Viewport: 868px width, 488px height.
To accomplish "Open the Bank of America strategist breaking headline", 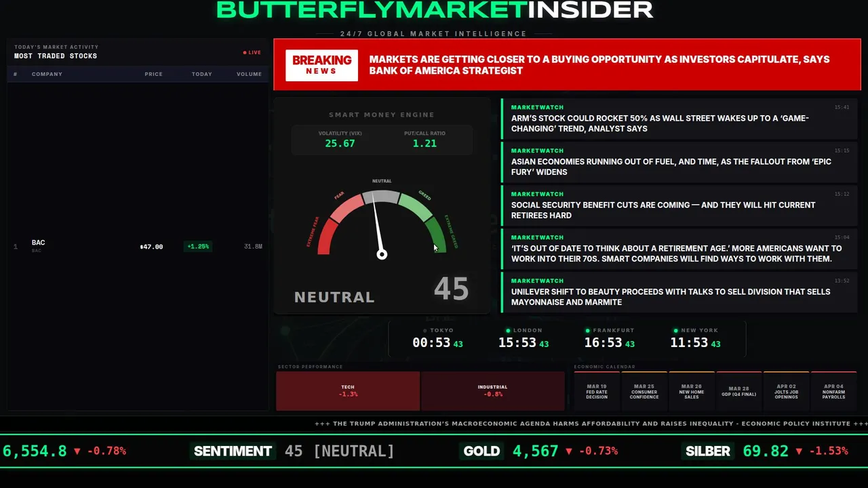I will [x=599, y=65].
